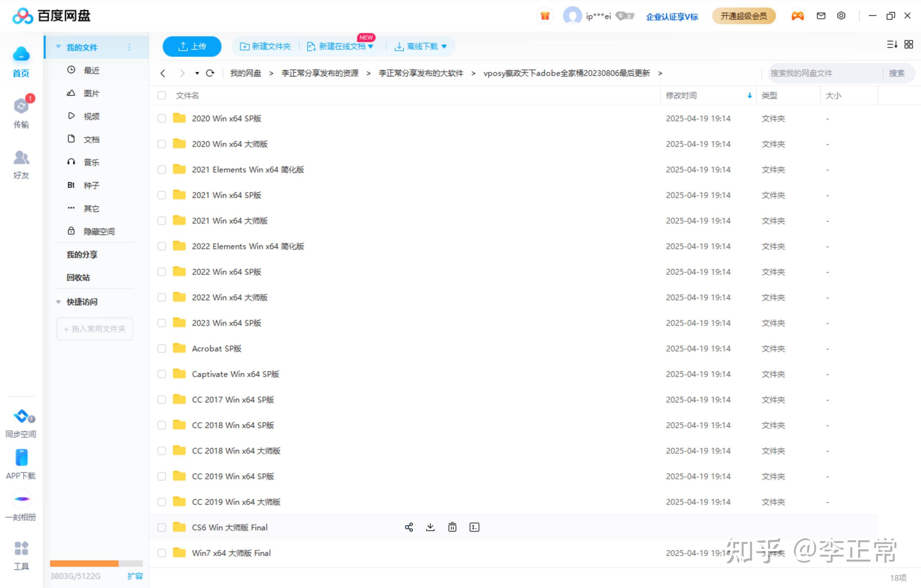Check the Acrobat SP版 checkbox

pyautogui.click(x=162, y=349)
